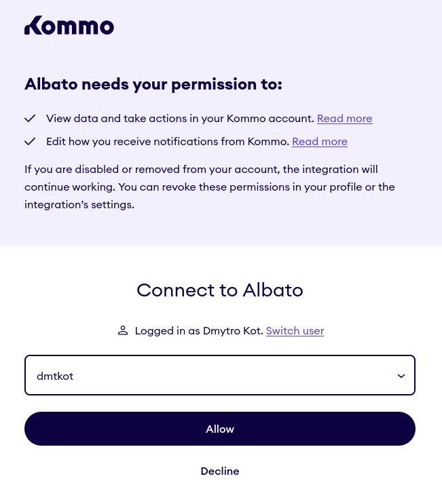The image size is (442, 504).
Task: Open the dmtkot account selector
Action: coord(219,375)
